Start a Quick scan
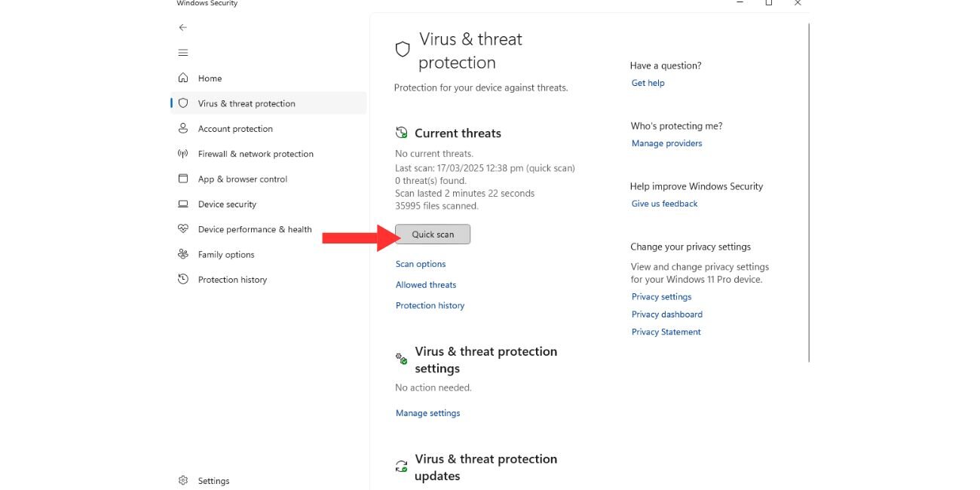Screen dimensions: 980x490 pyautogui.click(x=433, y=234)
